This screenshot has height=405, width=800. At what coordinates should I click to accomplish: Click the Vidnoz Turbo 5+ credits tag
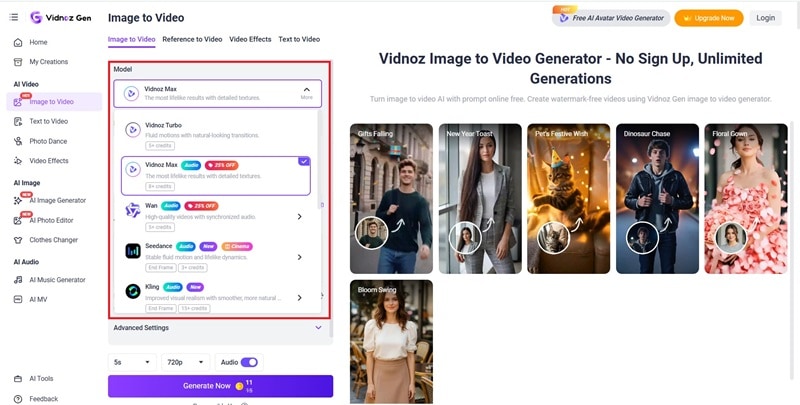(x=160, y=146)
